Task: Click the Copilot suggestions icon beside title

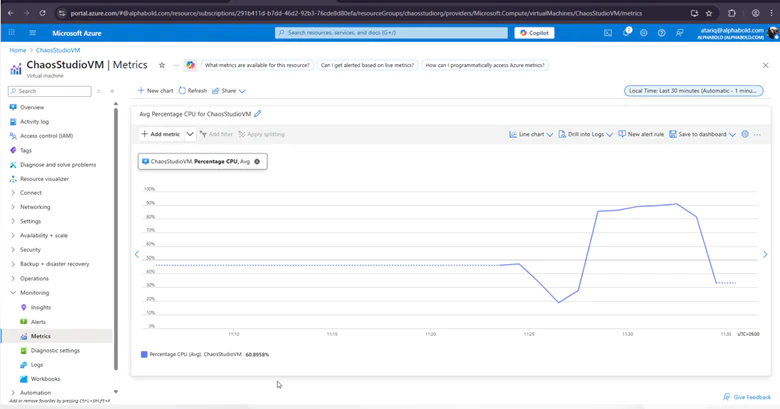Action: 190,65
